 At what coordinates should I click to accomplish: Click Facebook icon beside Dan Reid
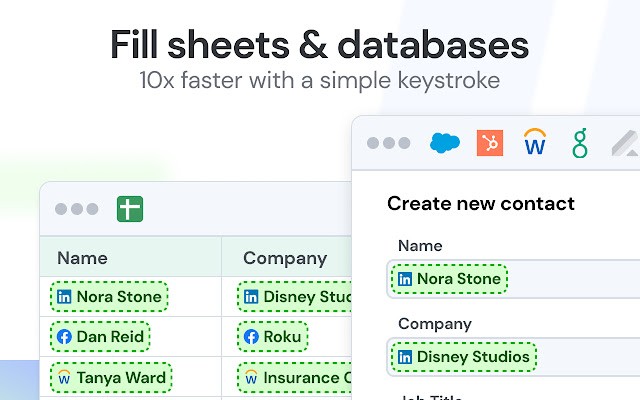click(x=64, y=337)
